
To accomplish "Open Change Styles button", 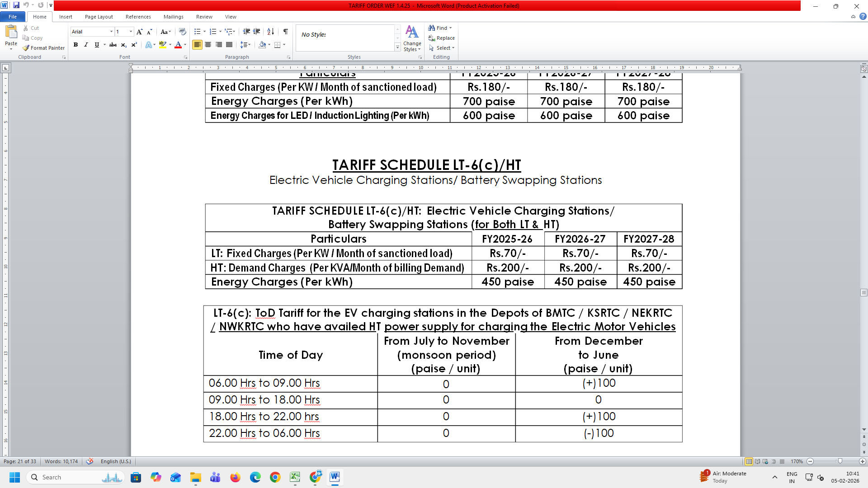I will pos(412,38).
